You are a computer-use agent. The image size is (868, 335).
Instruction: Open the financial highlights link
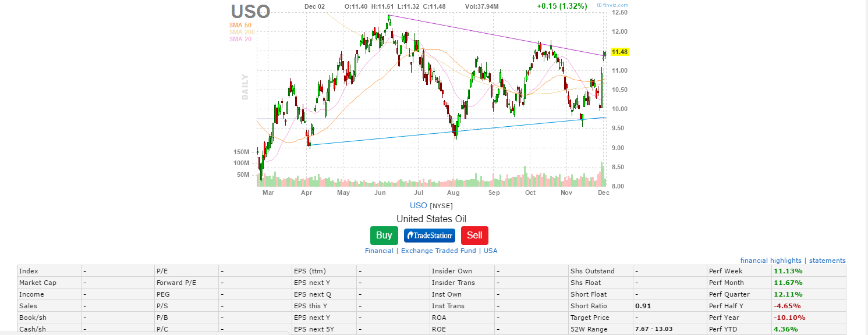(771, 261)
